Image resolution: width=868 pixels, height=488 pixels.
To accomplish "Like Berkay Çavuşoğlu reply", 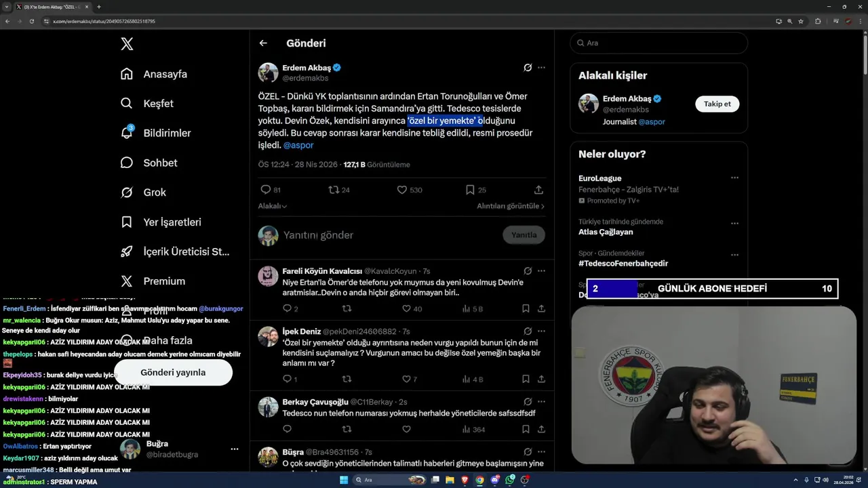I will pyautogui.click(x=406, y=429).
